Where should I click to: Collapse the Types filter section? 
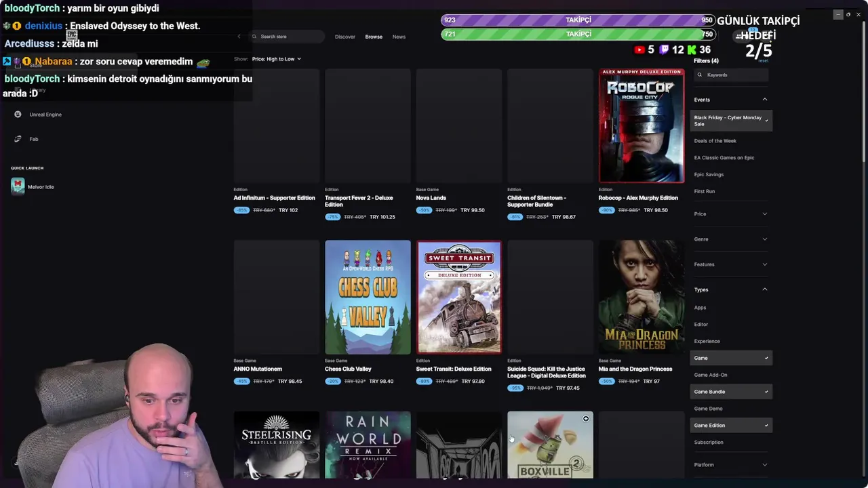731,289
